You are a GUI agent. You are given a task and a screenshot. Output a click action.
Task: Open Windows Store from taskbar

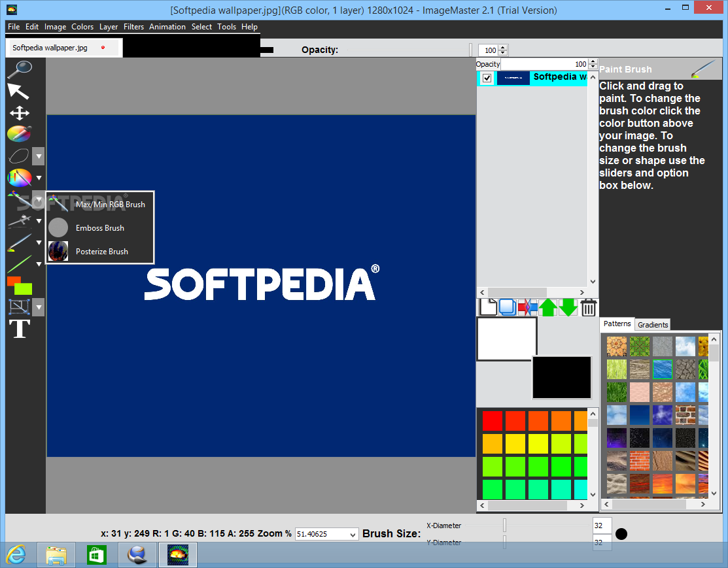[x=97, y=555]
